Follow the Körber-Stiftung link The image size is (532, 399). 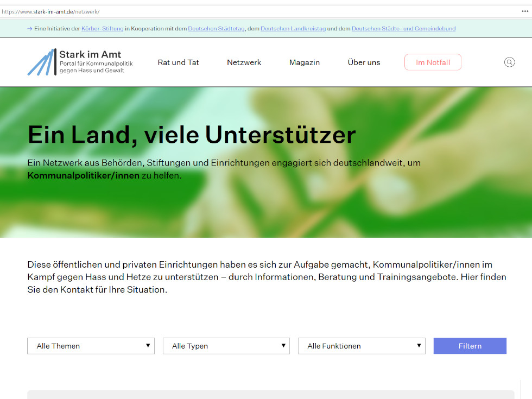point(102,29)
